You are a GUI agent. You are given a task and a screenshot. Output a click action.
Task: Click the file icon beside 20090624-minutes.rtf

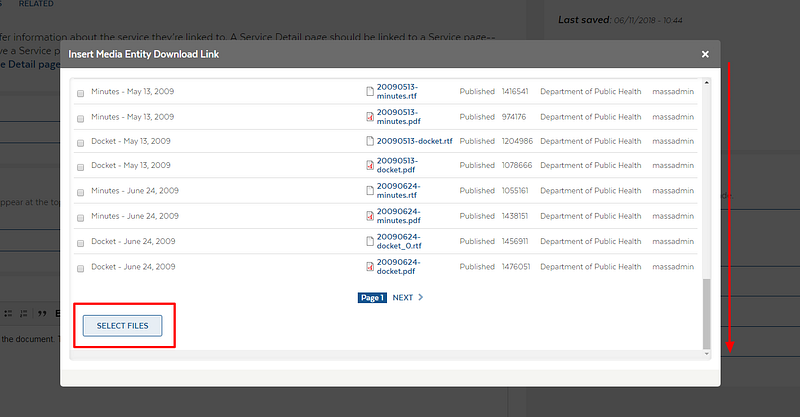[370, 190]
